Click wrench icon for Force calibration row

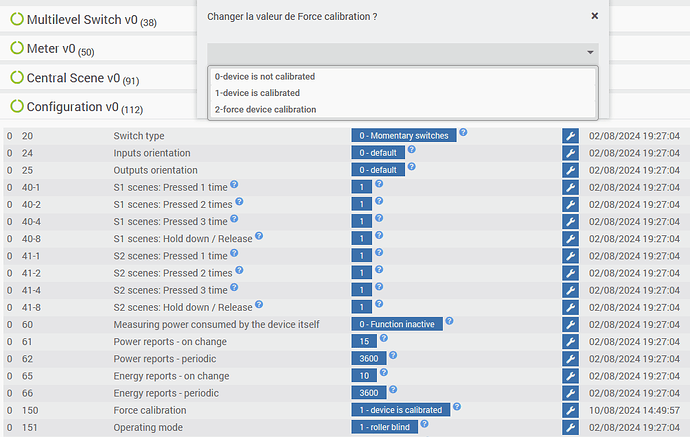[570, 410]
